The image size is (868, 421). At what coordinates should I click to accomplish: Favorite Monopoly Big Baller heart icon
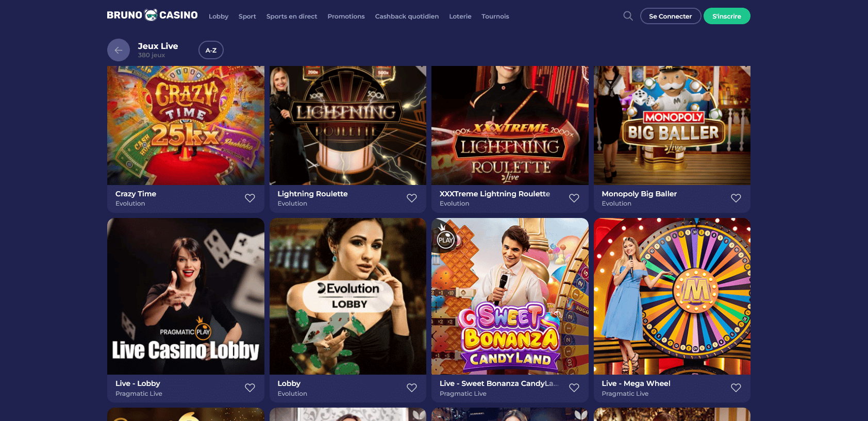[x=736, y=198]
